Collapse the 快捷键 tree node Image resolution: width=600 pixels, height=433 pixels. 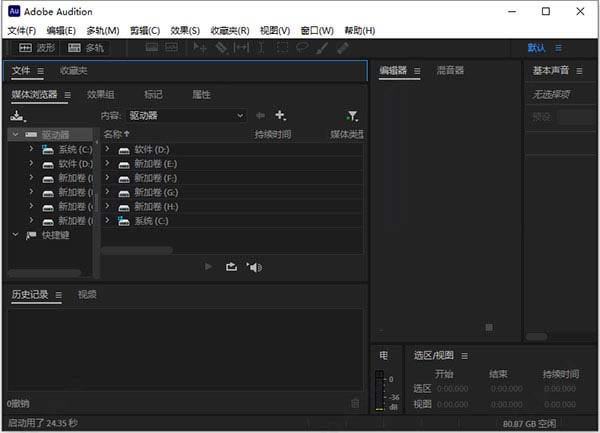(15, 235)
